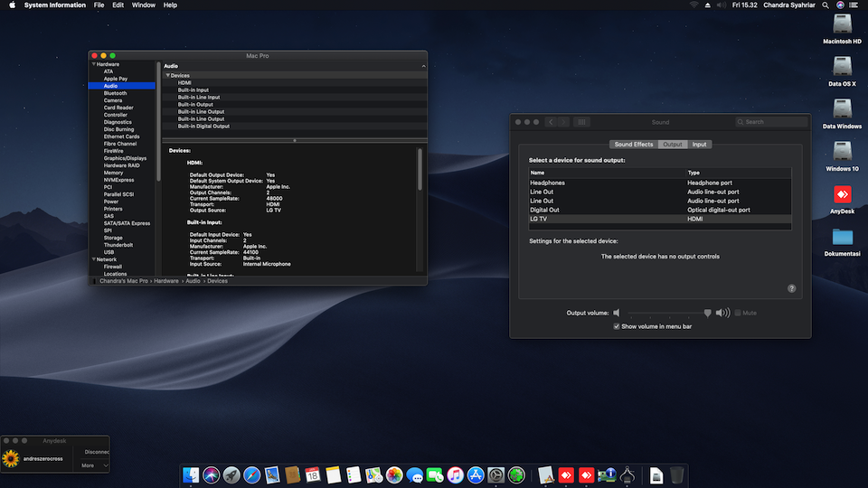Click Sound window back arrow
This screenshot has width=868, height=488.
tap(551, 122)
